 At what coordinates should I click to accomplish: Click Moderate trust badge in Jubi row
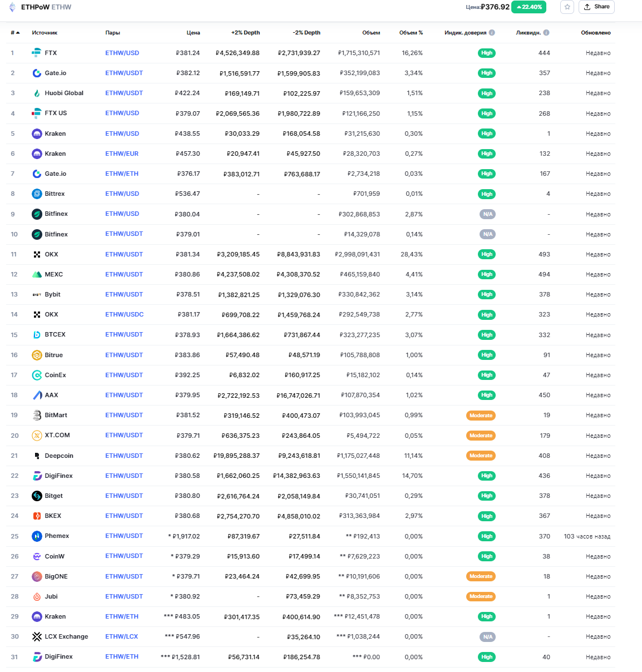click(x=481, y=596)
